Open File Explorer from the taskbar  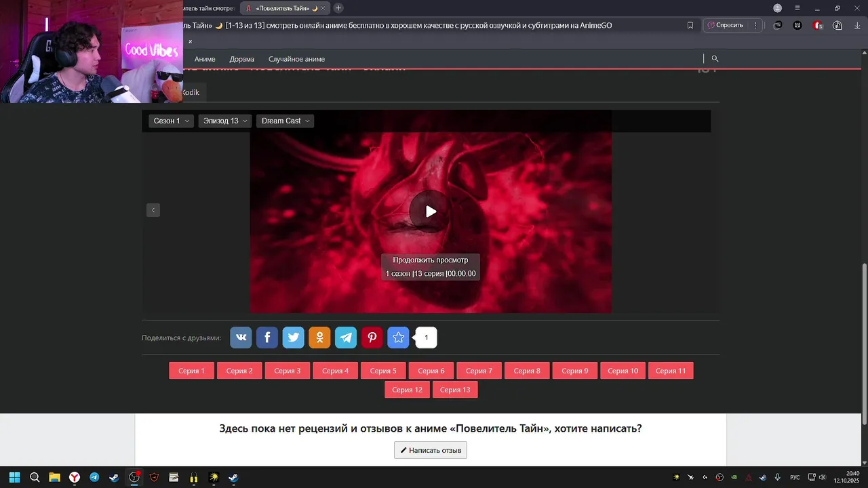point(54,477)
